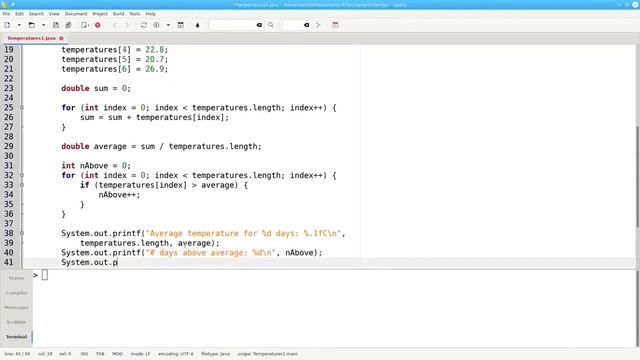Viewport: 640px width, 360px height.
Task: Quit Geany using the red toolbar icon
Action: tap(335, 25)
